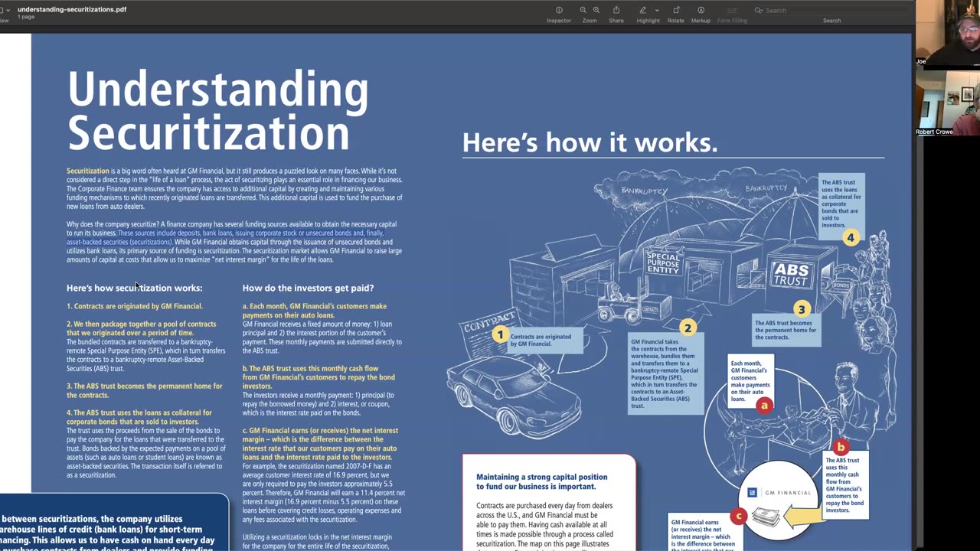Click the Understanding Securitization main title
This screenshot has width=980, height=551.
coord(218,111)
